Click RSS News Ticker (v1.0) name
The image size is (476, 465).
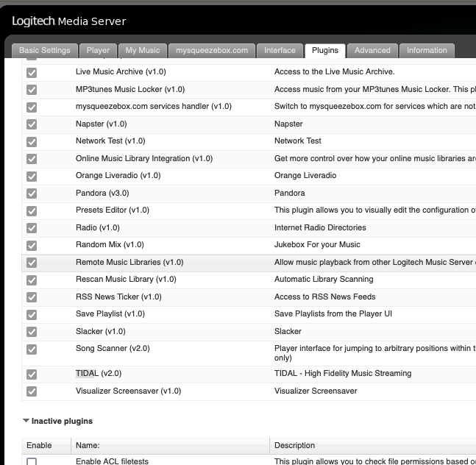[x=118, y=297]
